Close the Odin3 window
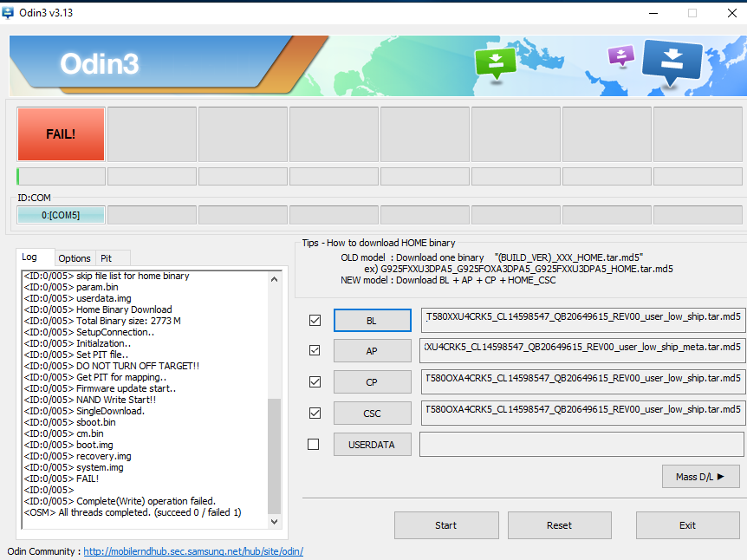This screenshot has height=560, width=747. (x=732, y=13)
